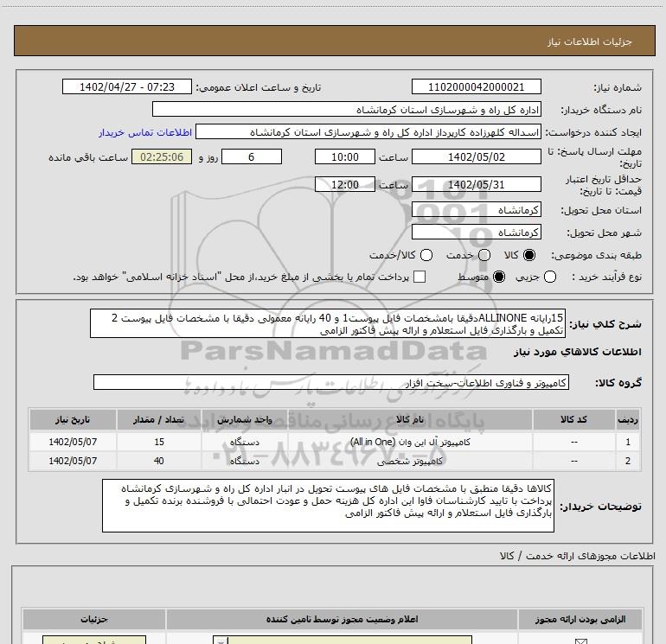Select the کامپیوتر شخصی item cell
Screen dimensions: 666x644
pos(410,461)
